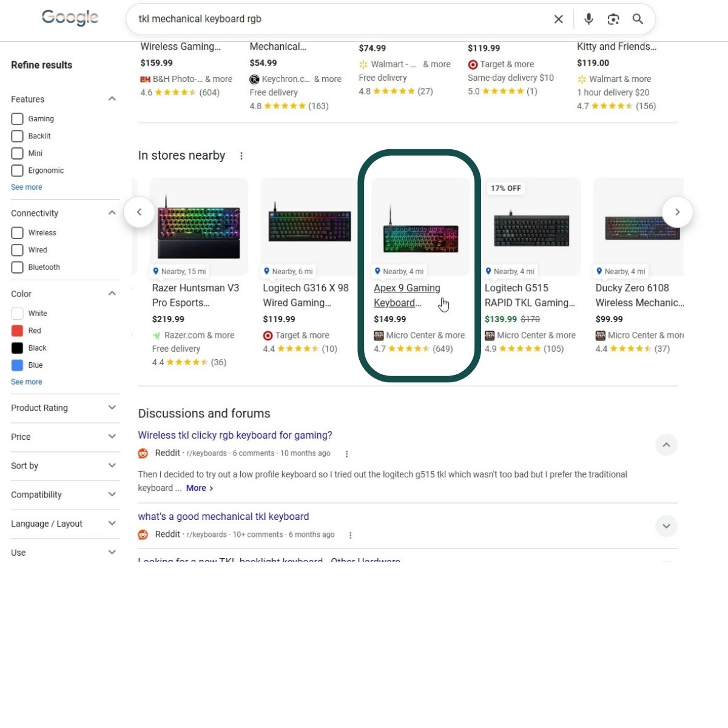The image size is (728, 728).
Task: Collapse the Connectivity filter section
Action: pyautogui.click(x=112, y=213)
